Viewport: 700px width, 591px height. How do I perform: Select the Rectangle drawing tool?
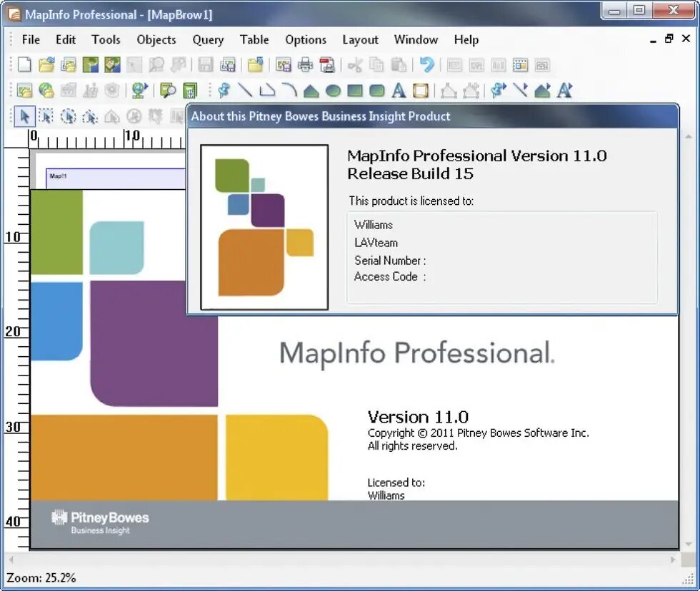pos(355,91)
